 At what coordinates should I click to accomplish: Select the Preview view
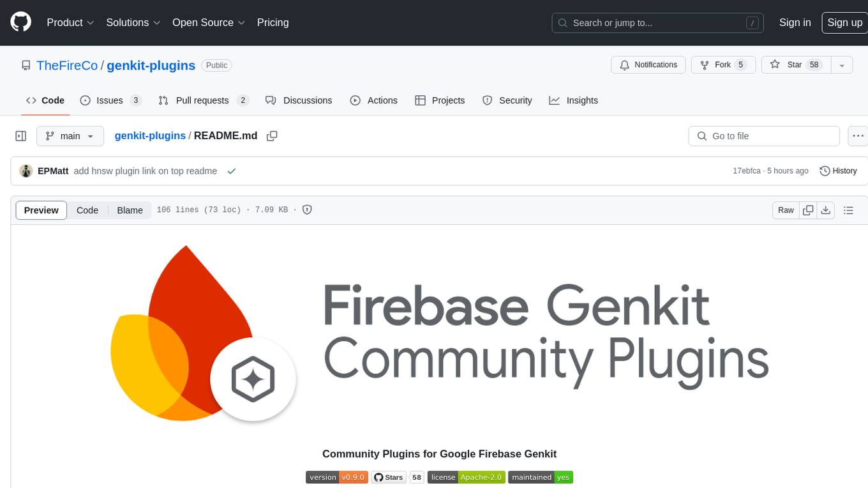coord(41,210)
